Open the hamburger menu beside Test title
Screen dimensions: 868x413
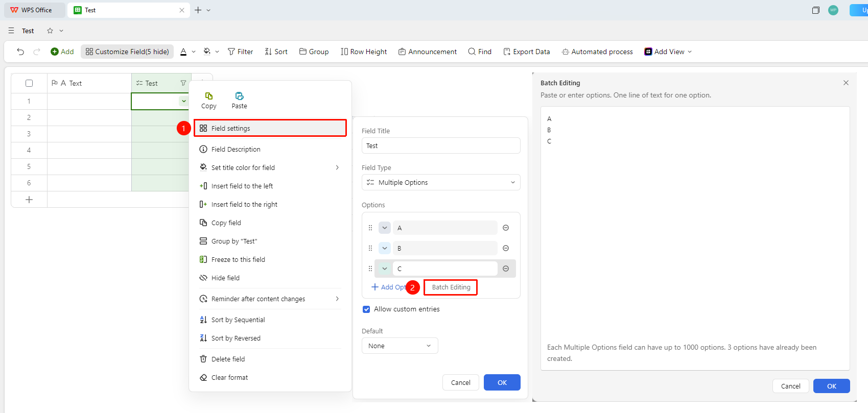pyautogui.click(x=11, y=31)
